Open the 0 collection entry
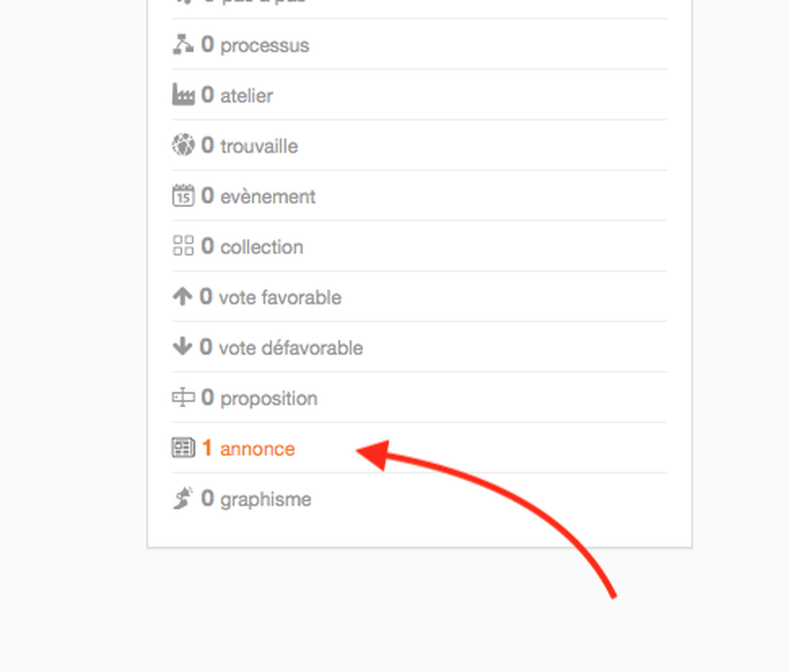789x672 pixels. [252, 246]
